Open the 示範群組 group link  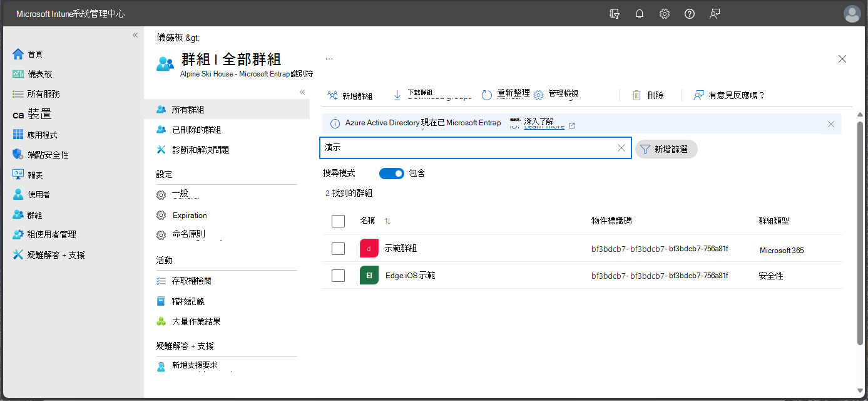click(x=401, y=249)
